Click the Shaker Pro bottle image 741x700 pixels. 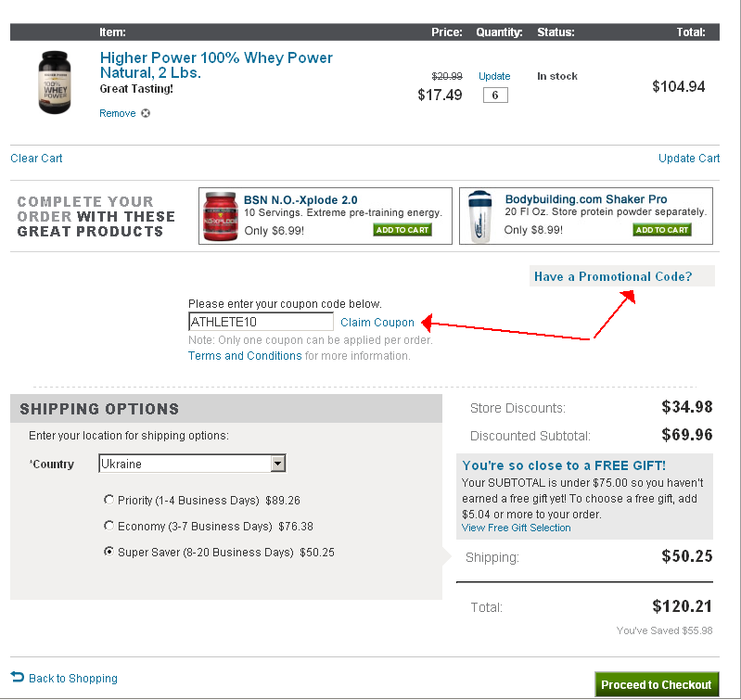[479, 217]
